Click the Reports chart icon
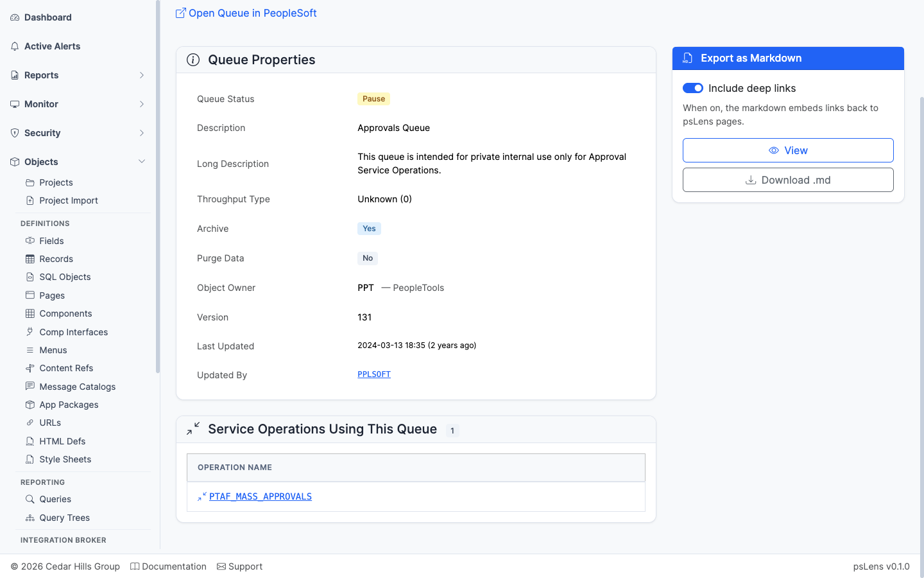924x578 pixels. pos(15,75)
